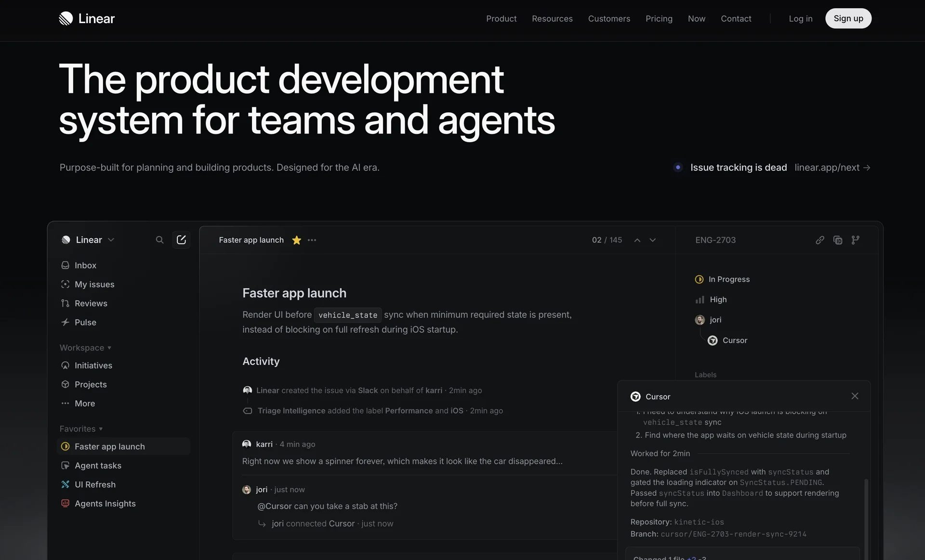This screenshot has height=560, width=925.
Task: Click the copy issue ID icon
Action: click(838, 240)
